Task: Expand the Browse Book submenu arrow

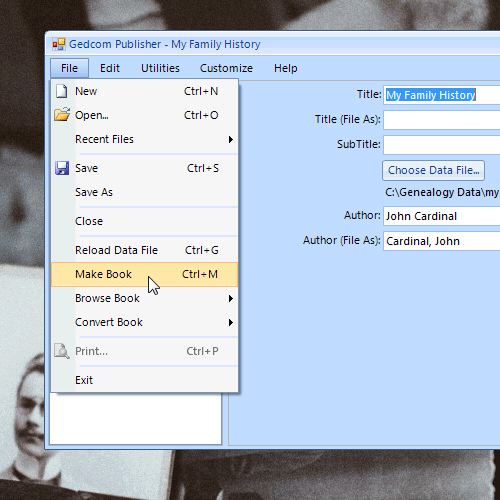Action: tap(231, 298)
